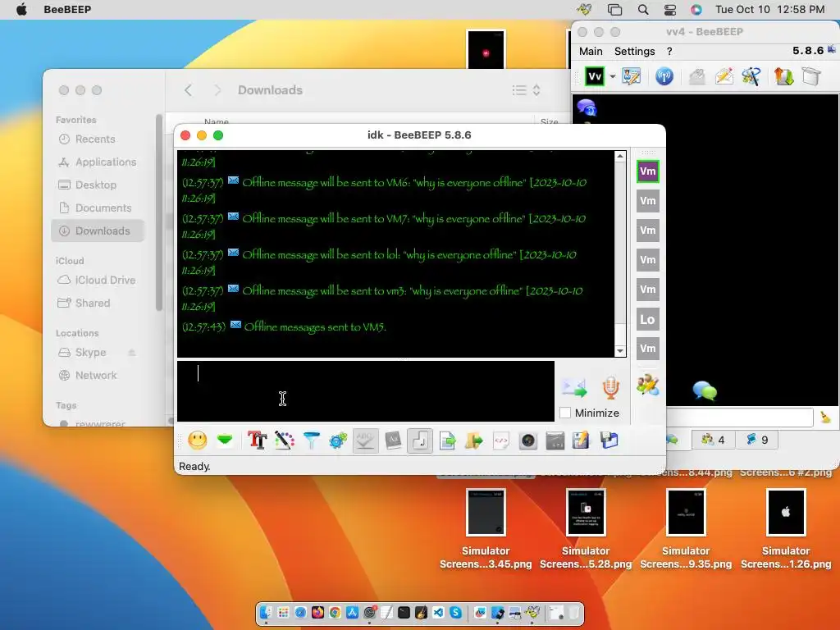The image size is (840, 630).
Task: Open Skype from the Dock
Action: point(456,612)
